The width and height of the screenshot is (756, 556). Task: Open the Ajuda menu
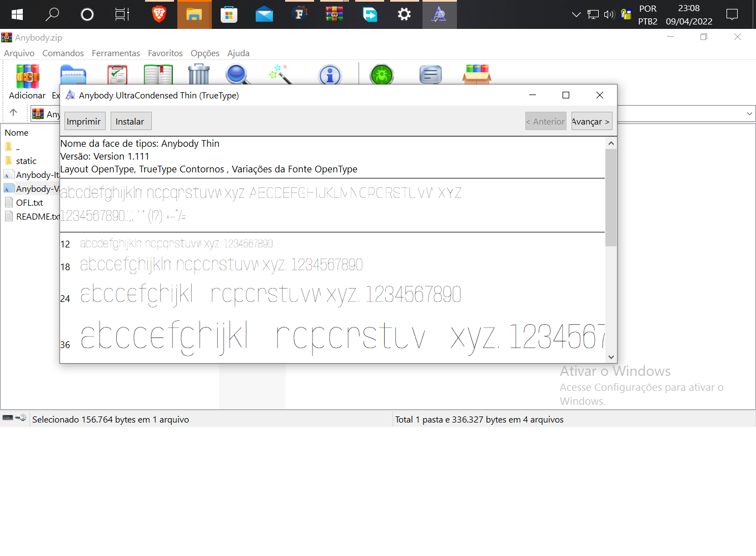tap(238, 53)
